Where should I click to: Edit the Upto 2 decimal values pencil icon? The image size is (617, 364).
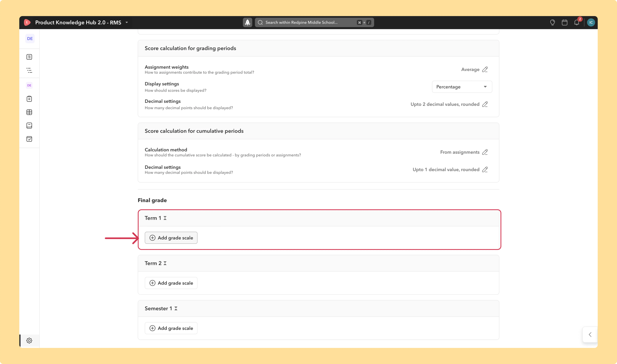485,104
